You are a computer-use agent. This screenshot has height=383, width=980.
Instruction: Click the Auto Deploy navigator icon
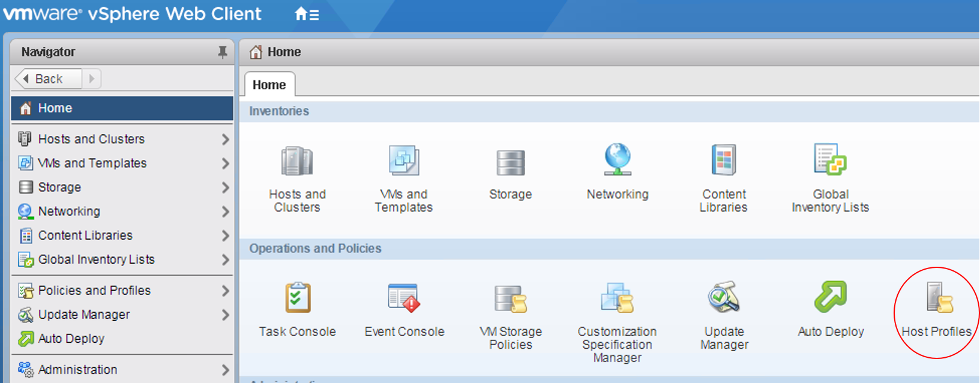[x=26, y=339]
